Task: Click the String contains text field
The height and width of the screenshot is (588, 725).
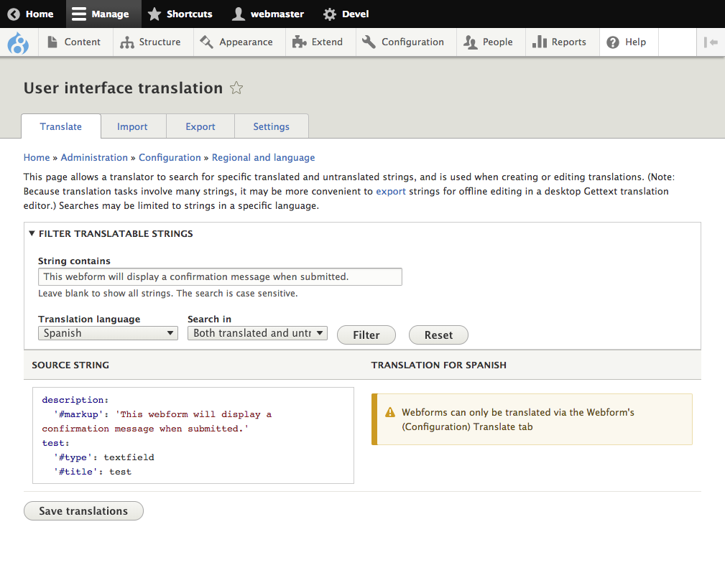Action: click(x=220, y=276)
